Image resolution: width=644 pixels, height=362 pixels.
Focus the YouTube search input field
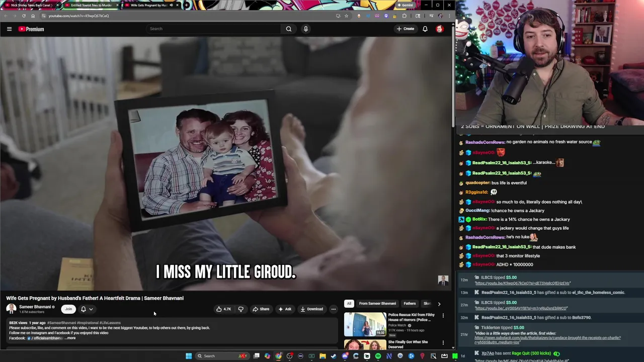pyautogui.click(x=214, y=29)
